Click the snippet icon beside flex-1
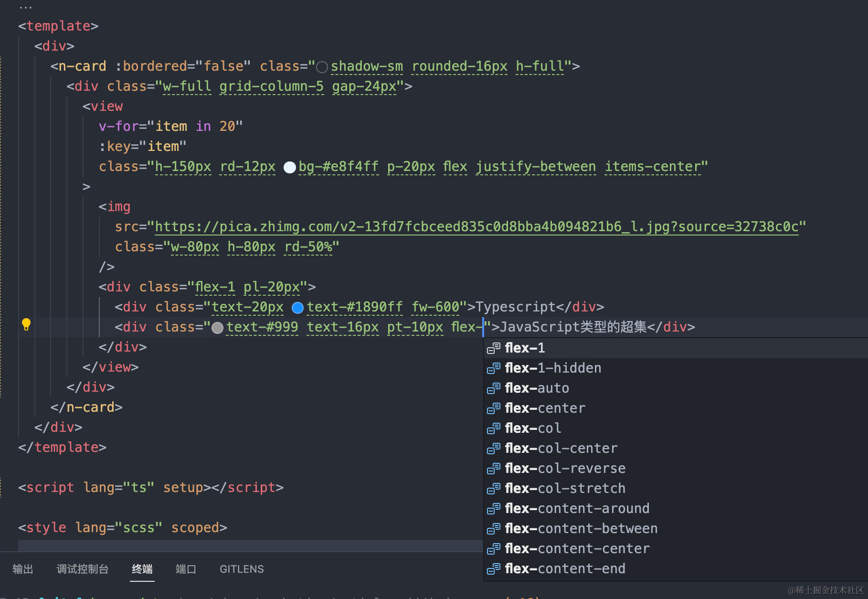Viewport: 868px width, 599px height. click(x=494, y=348)
